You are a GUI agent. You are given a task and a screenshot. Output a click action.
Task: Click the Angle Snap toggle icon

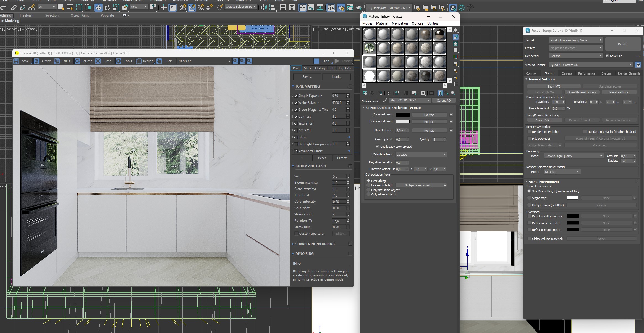pyautogui.click(x=192, y=8)
